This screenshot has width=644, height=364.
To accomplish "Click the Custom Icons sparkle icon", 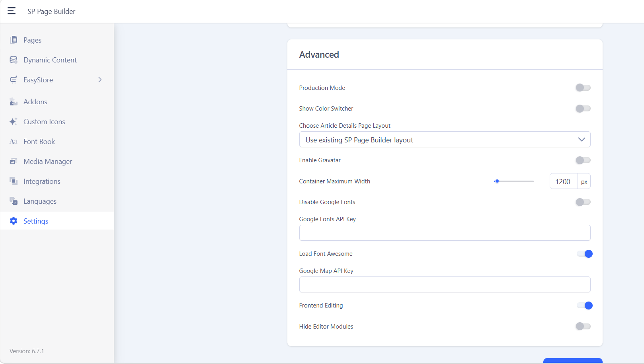I will click(14, 121).
